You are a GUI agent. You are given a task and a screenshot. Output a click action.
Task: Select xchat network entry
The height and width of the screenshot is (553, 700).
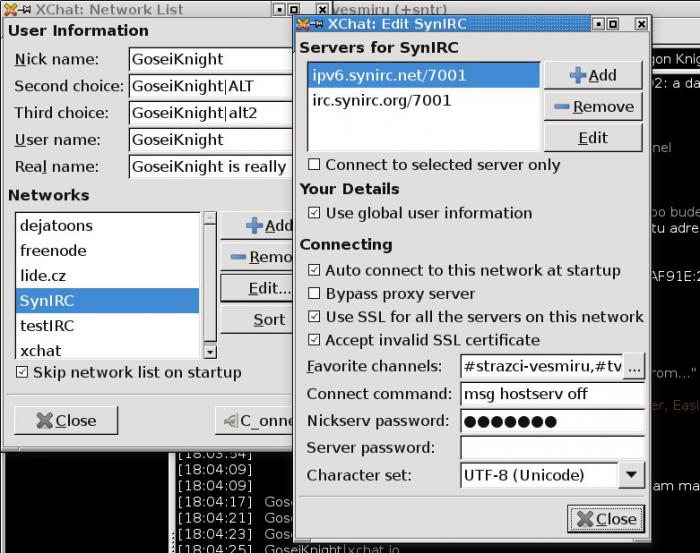tap(108, 349)
